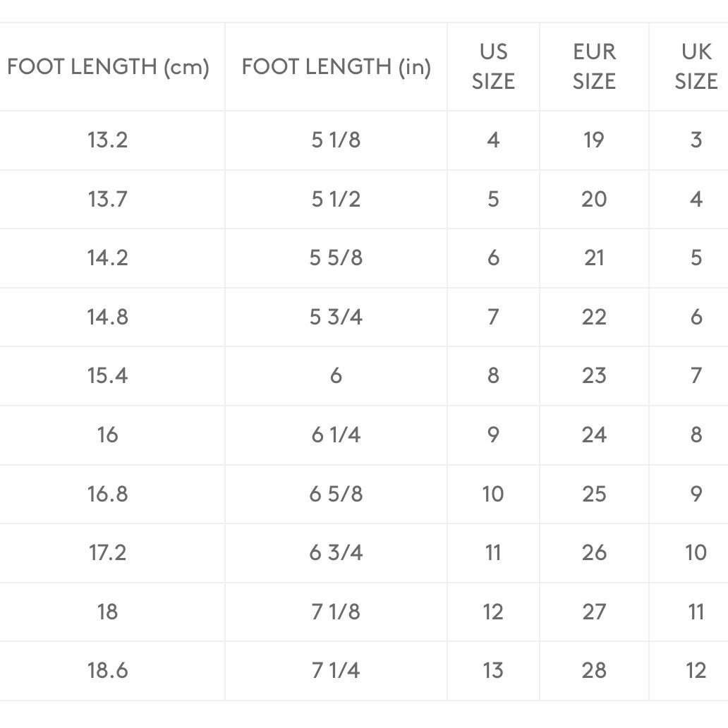Click the FOOT LENGTH (cm) column header
Viewport: 728px width, 728px height.
(108, 67)
